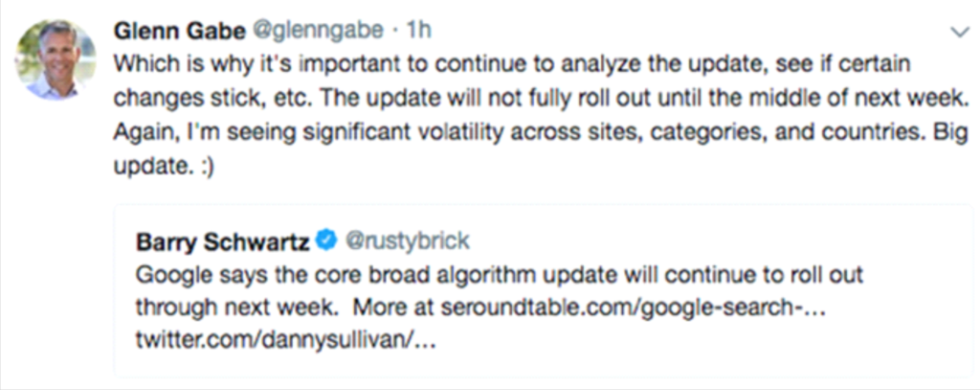Open Barry Schwartz's name in quoted tweet
This screenshot has width=980, height=390.
point(221,239)
